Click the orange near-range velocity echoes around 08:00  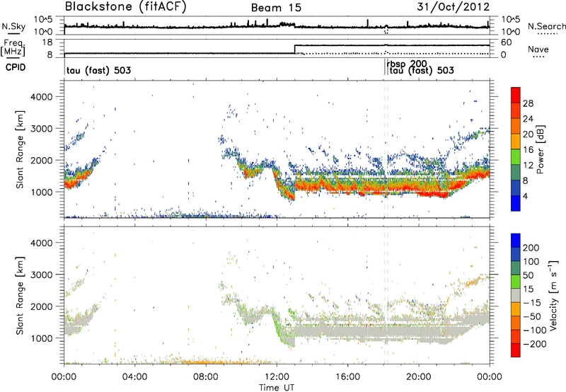206,362
